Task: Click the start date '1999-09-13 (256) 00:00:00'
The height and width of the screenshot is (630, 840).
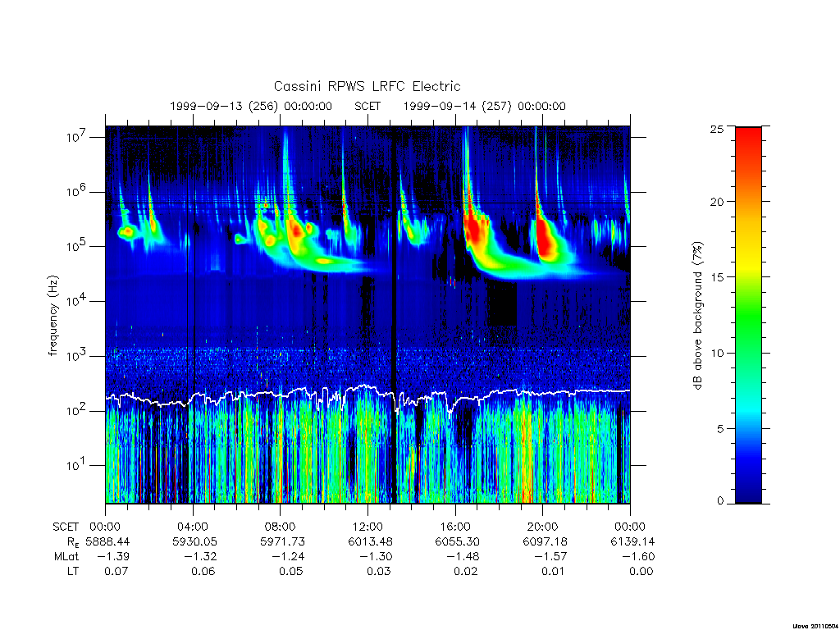Action: click(251, 106)
